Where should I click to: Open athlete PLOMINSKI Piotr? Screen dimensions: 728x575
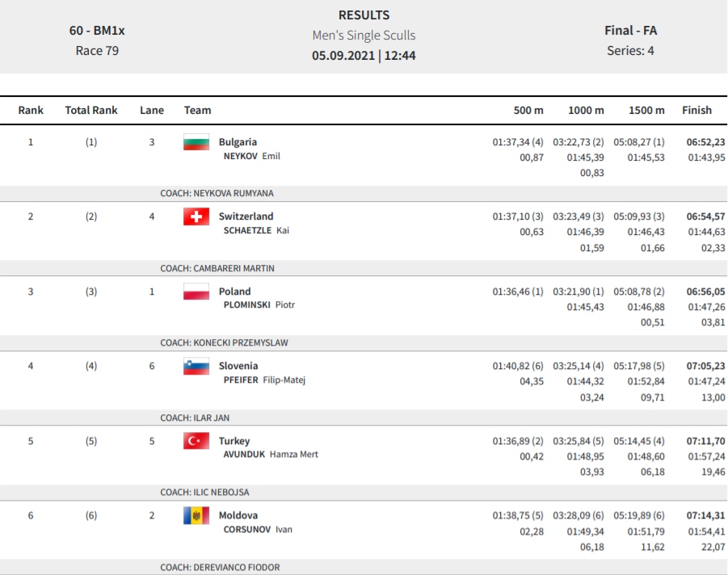coord(259,305)
